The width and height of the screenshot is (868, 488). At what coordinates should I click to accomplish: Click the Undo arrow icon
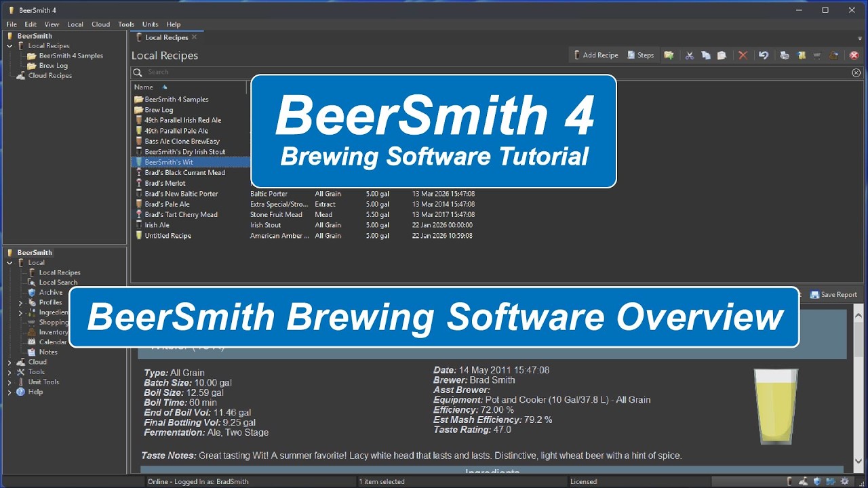[764, 55]
